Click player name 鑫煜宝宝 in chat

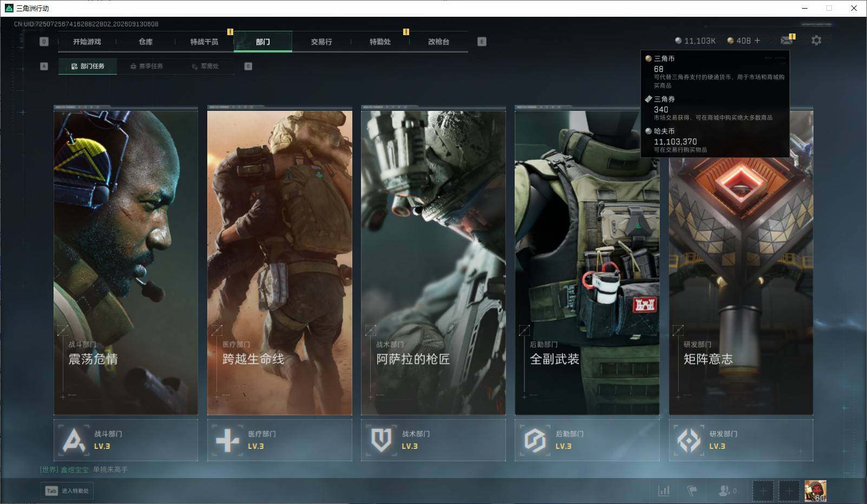tap(75, 470)
